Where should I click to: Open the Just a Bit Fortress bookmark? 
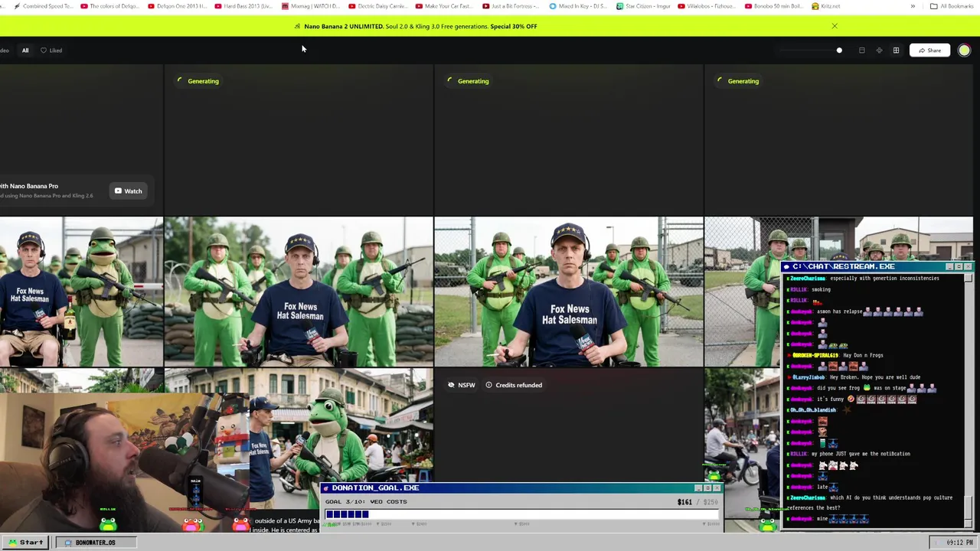511,6
